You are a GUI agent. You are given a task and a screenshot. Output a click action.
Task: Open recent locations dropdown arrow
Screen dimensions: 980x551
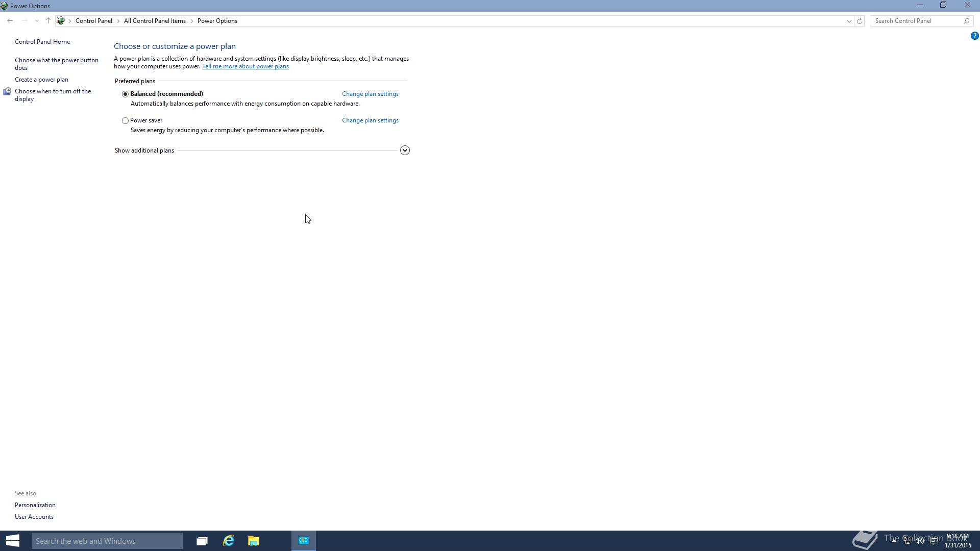[x=37, y=21]
